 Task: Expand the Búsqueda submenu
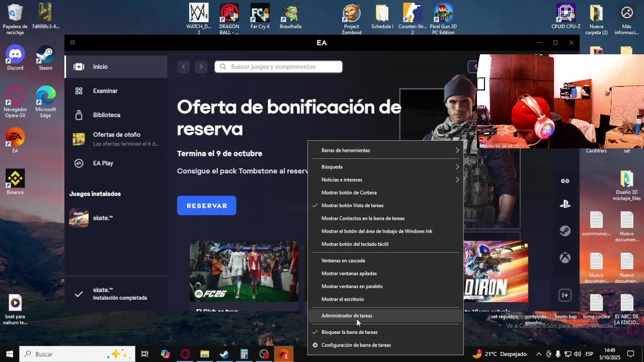pyautogui.click(x=385, y=167)
